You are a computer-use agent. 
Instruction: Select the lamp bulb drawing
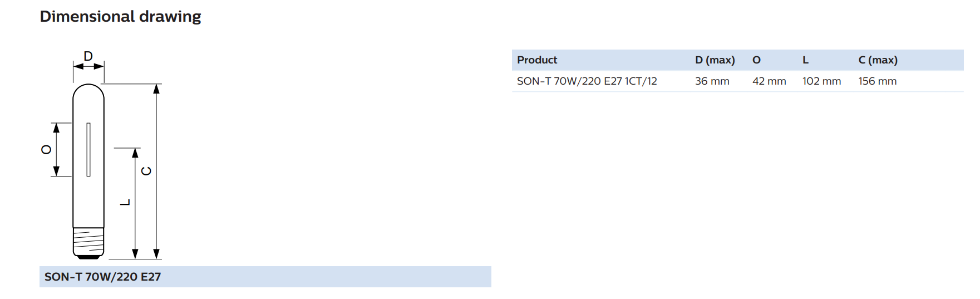(88, 171)
